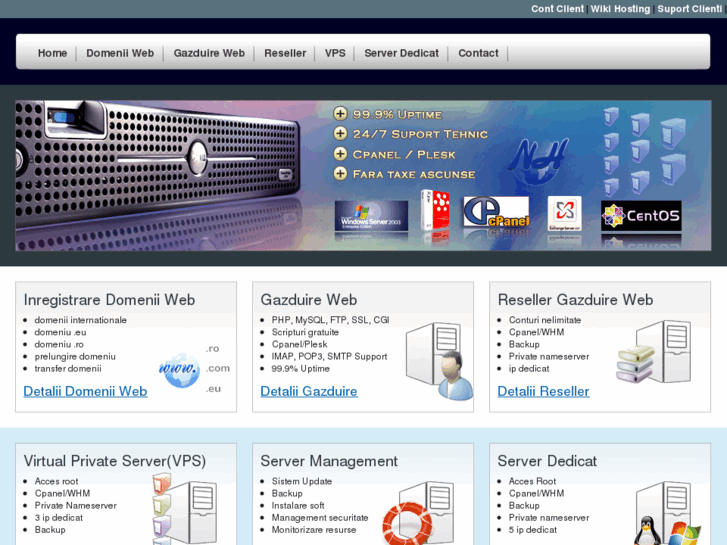727x545 pixels.
Task: Select Gazduire Web in the navigation bar
Action: pyautogui.click(x=209, y=53)
